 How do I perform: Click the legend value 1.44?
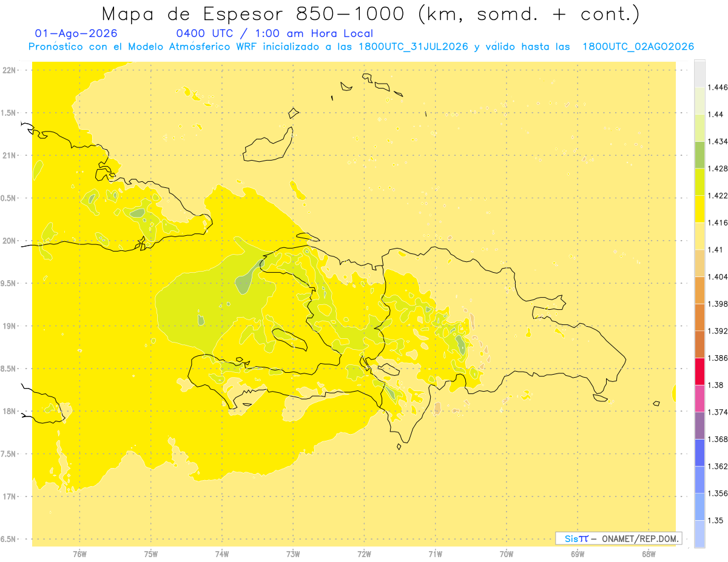click(716, 115)
